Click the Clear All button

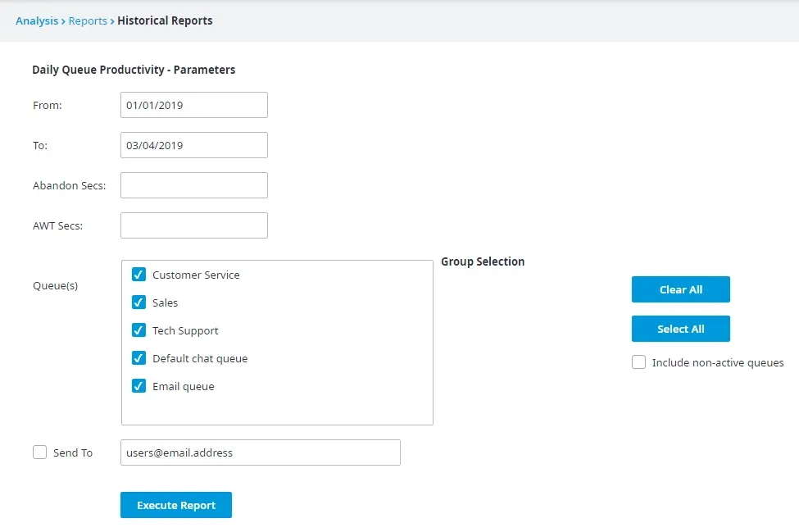[x=681, y=289]
